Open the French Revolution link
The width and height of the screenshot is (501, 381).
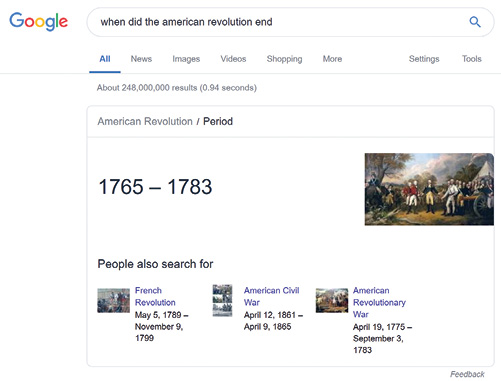click(x=155, y=296)
